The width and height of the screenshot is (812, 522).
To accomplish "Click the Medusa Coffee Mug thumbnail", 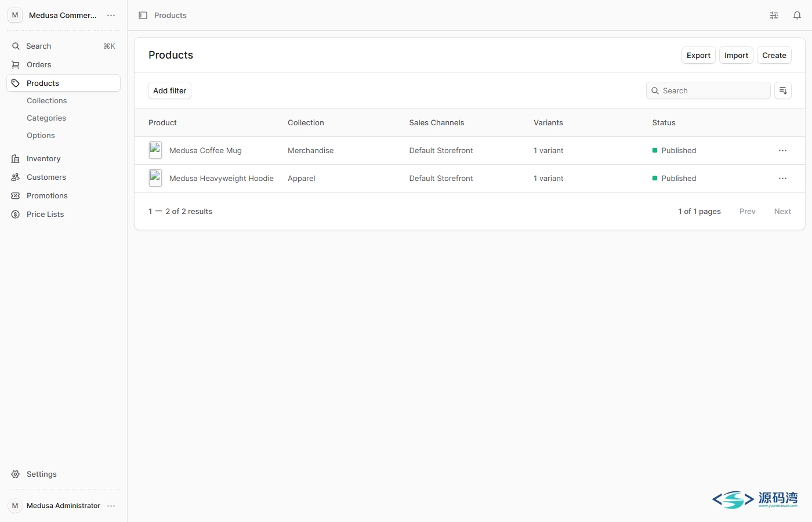I will (155, 151).
